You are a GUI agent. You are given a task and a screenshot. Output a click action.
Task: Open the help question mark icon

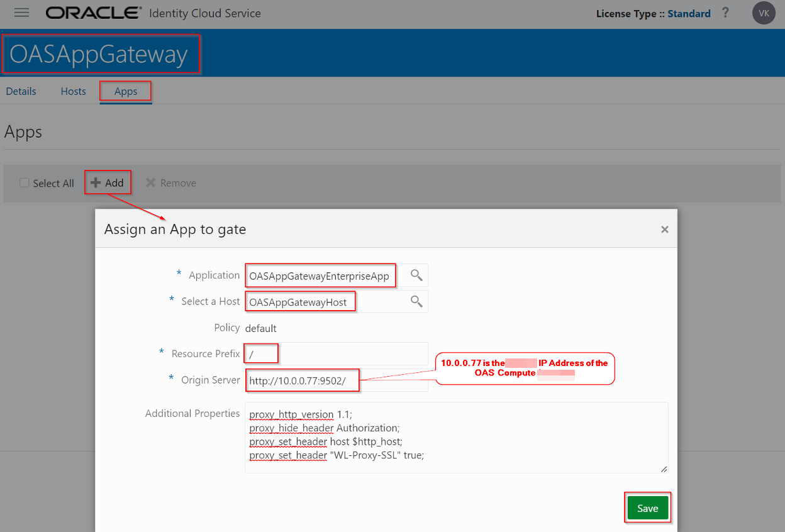coord(725,13)
